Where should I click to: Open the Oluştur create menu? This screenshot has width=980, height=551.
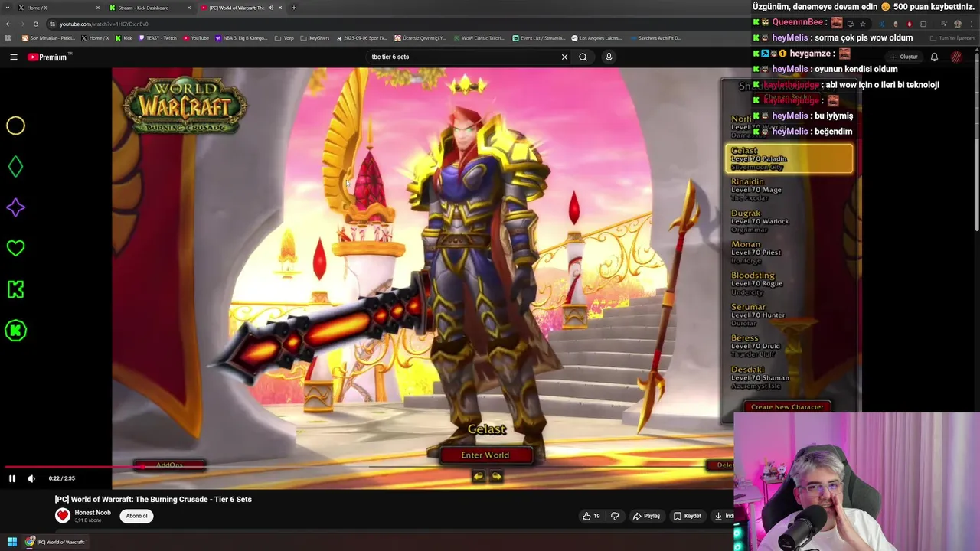coord(903,57)
